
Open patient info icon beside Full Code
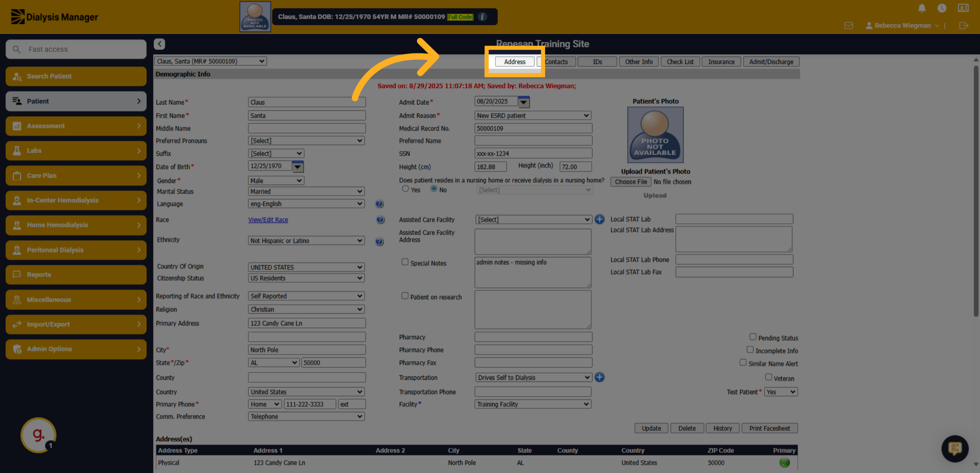click(483, 17)
